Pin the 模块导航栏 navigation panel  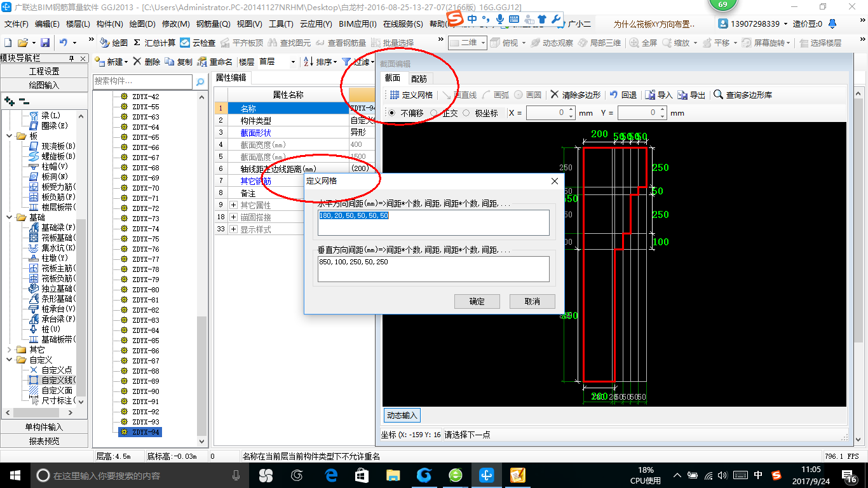tap(72, 58)
